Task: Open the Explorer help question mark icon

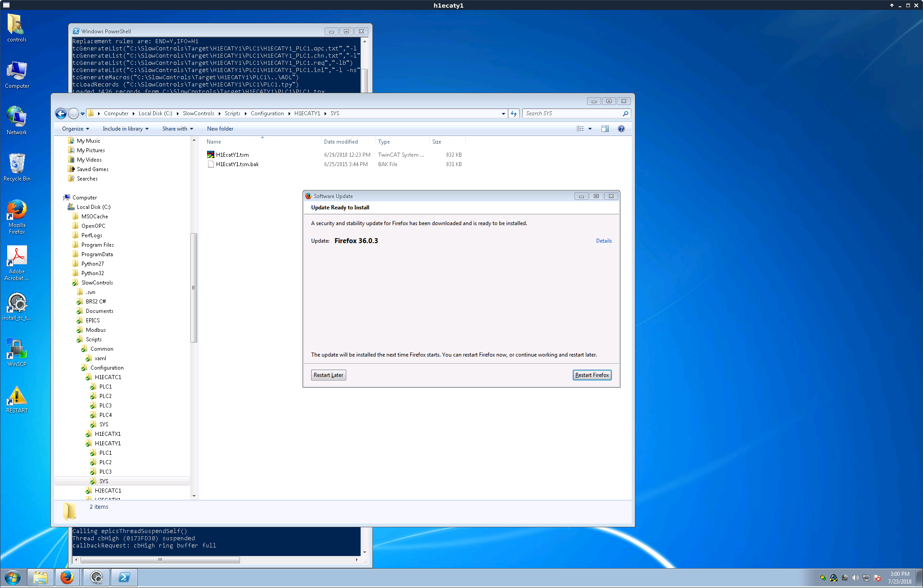Action: click(621, 129)
